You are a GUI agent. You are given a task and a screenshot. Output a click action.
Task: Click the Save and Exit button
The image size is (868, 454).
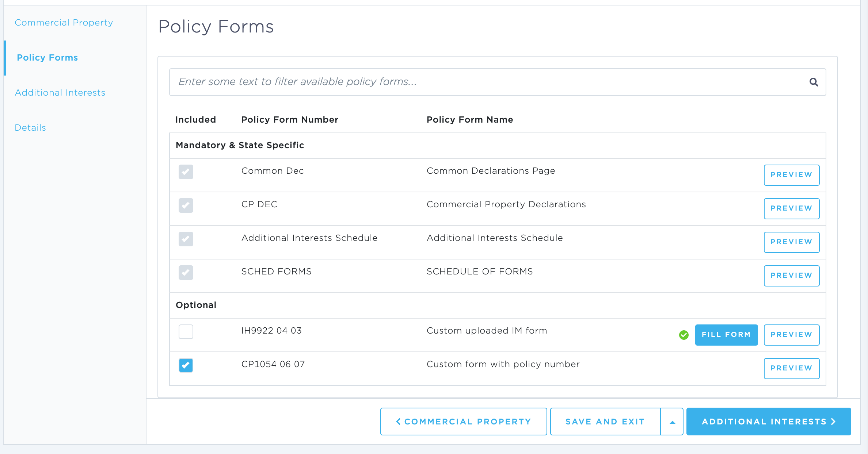[605, 422]
